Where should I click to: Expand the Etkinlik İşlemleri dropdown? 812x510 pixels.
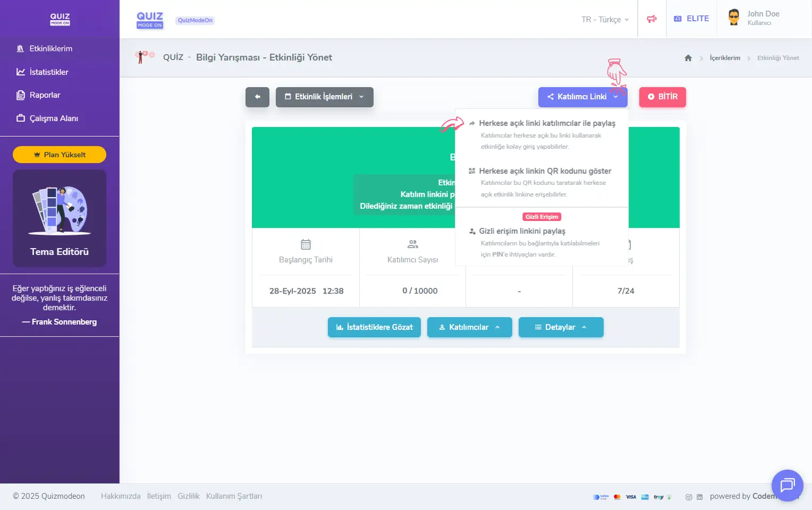pyautogui.click(x=324, y=97)
